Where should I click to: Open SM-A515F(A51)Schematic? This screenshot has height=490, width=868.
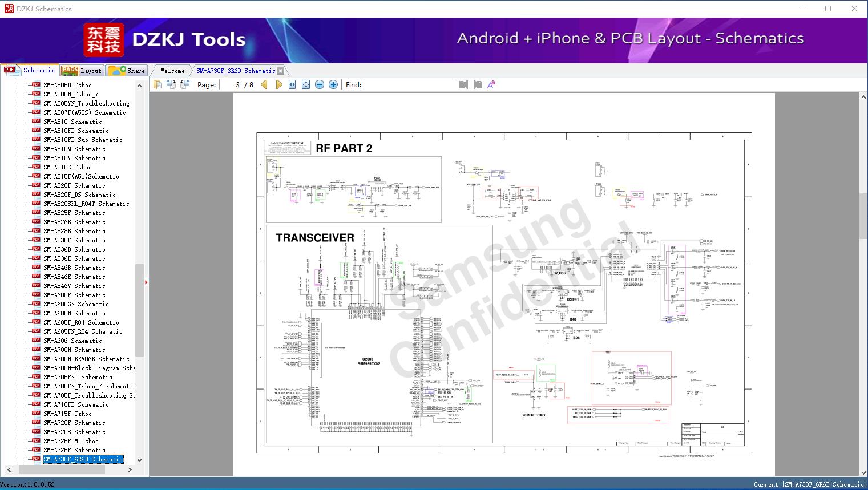click(x=81, y=176)
